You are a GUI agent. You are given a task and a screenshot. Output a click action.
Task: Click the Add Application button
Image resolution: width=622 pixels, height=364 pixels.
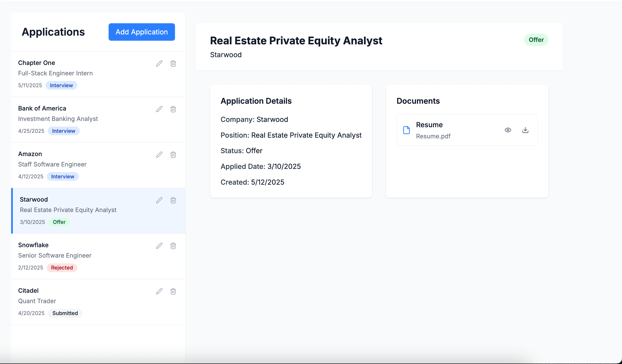pyautogui.click(x=141, y=32)
